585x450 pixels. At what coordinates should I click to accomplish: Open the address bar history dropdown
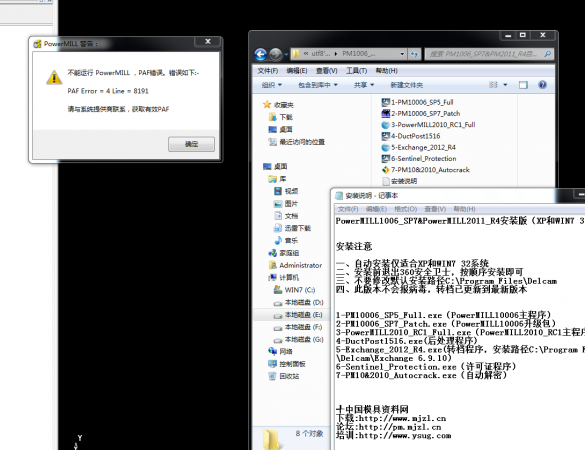(402, 54)
